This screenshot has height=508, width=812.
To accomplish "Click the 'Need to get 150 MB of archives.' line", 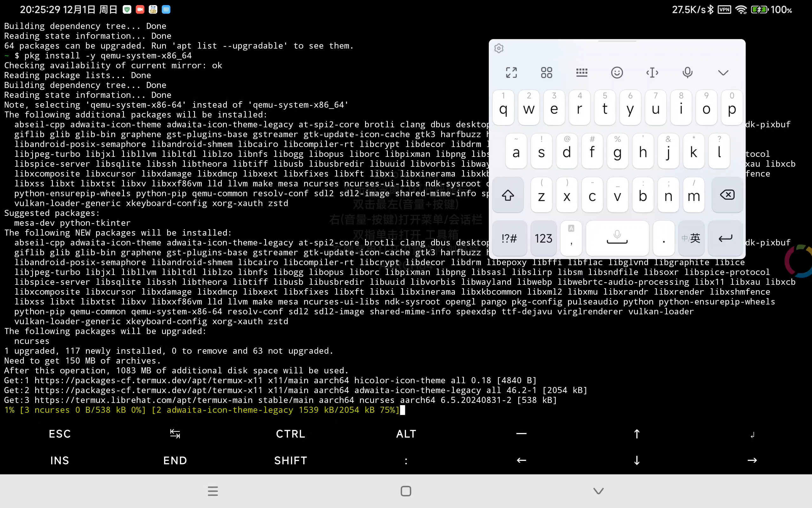I will (82, 360).
